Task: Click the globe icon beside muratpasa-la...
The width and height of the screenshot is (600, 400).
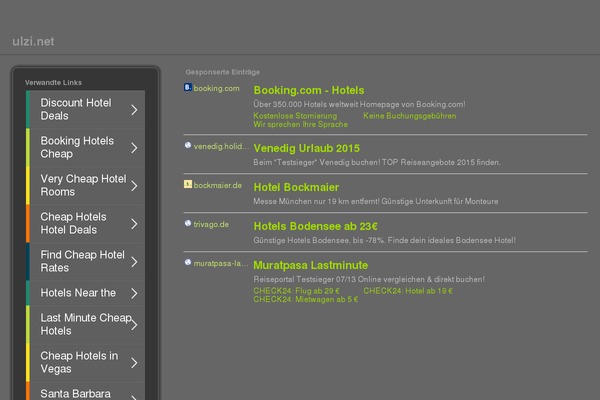Action: [x=188, y=263]
